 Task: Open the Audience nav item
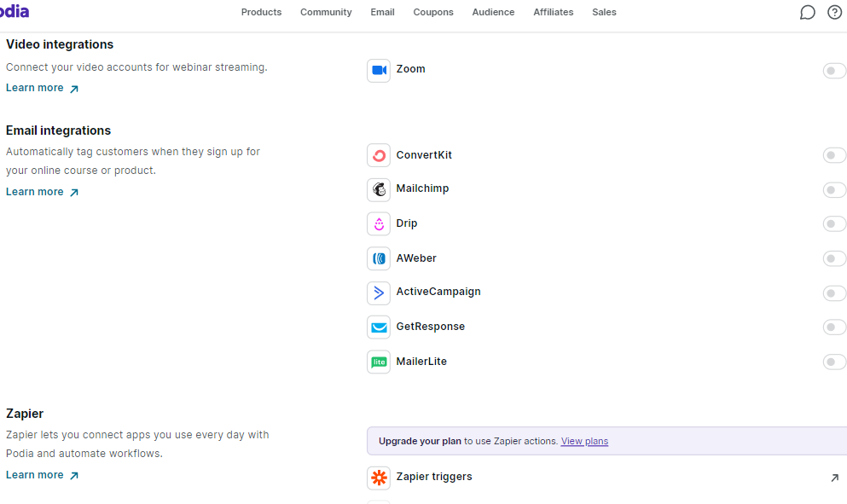(493, 12)
